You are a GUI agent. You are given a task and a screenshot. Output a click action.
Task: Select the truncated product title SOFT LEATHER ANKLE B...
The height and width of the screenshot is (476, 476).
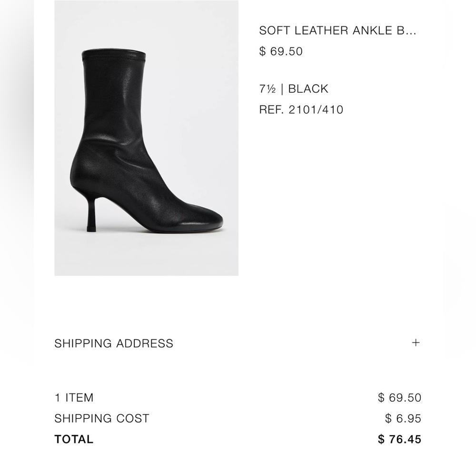click(338, 30)
